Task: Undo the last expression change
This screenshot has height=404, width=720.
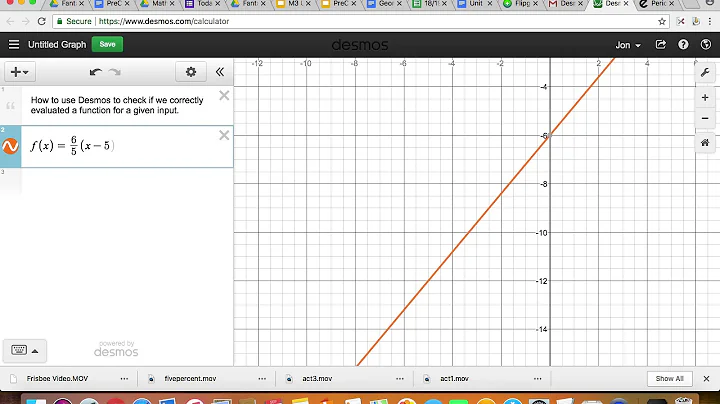Action: pos(96,72)
